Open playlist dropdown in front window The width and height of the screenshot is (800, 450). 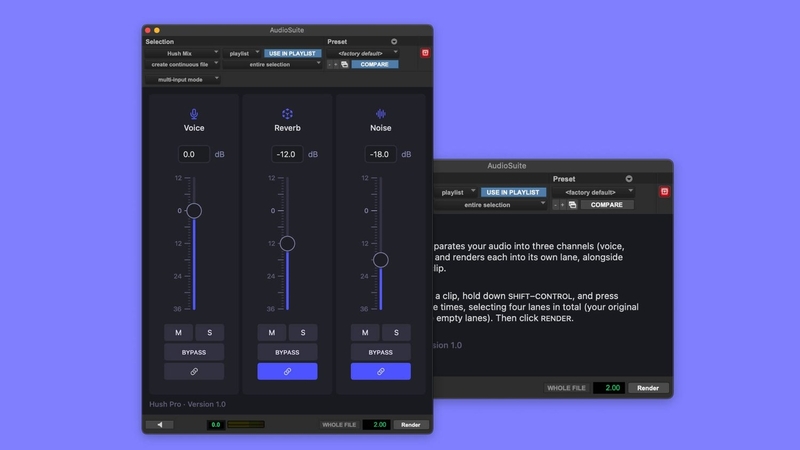pyautogui.click(x=242, y=53)
